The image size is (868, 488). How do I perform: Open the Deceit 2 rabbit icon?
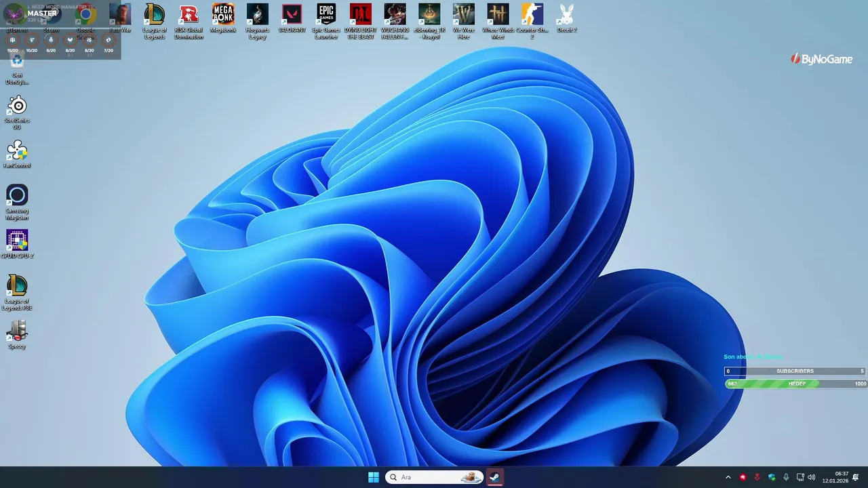pyautogui.click(x=566, y=19)
